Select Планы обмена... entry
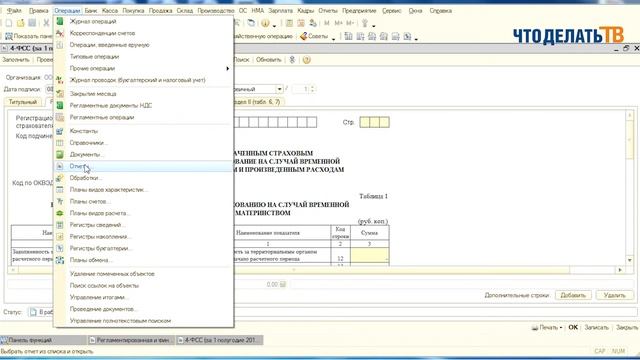Viewport: 640px width, 360px height. point(91,260)
